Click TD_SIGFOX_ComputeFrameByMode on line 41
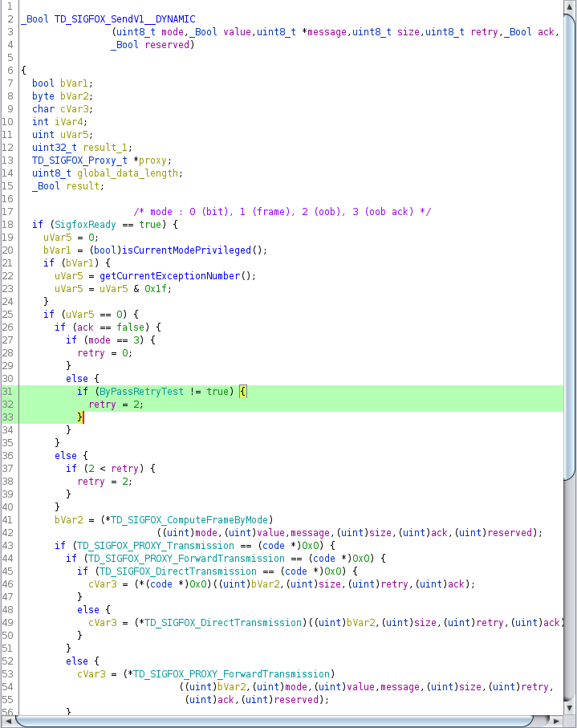 [x=189, y=520]
